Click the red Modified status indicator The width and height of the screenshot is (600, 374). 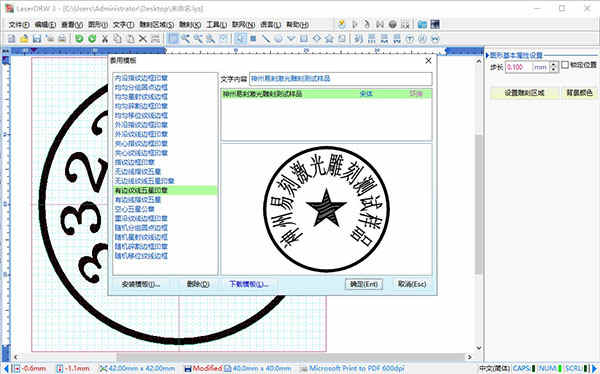[x=207, y=368]
